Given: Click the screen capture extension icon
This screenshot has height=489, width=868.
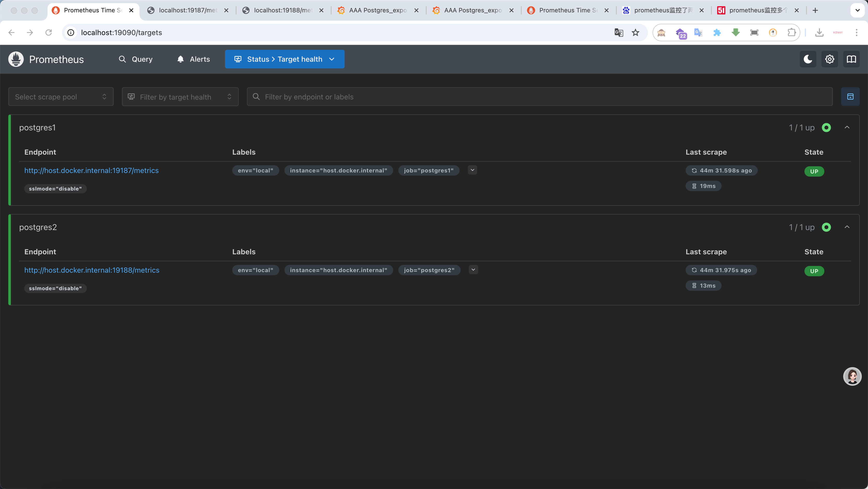Looking at the screenshot, I should click(754, 32).
